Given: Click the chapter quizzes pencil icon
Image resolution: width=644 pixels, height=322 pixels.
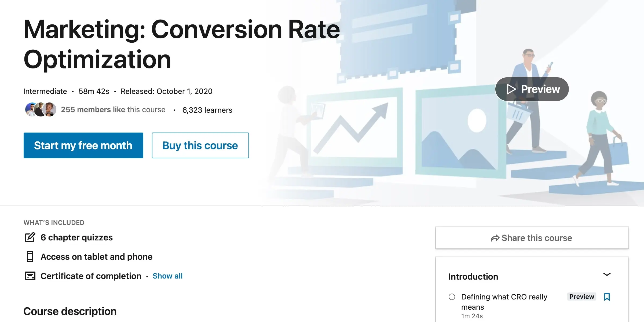Looking at the screenshot, I should click(30, 237).
